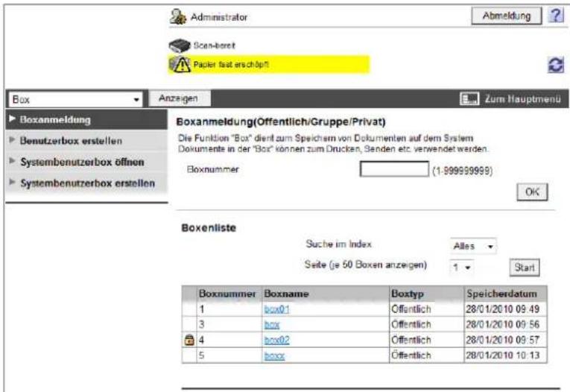570x392 pixels.
Task: Click the date 28/01/2010 10:13
Action: coord(503,355)
